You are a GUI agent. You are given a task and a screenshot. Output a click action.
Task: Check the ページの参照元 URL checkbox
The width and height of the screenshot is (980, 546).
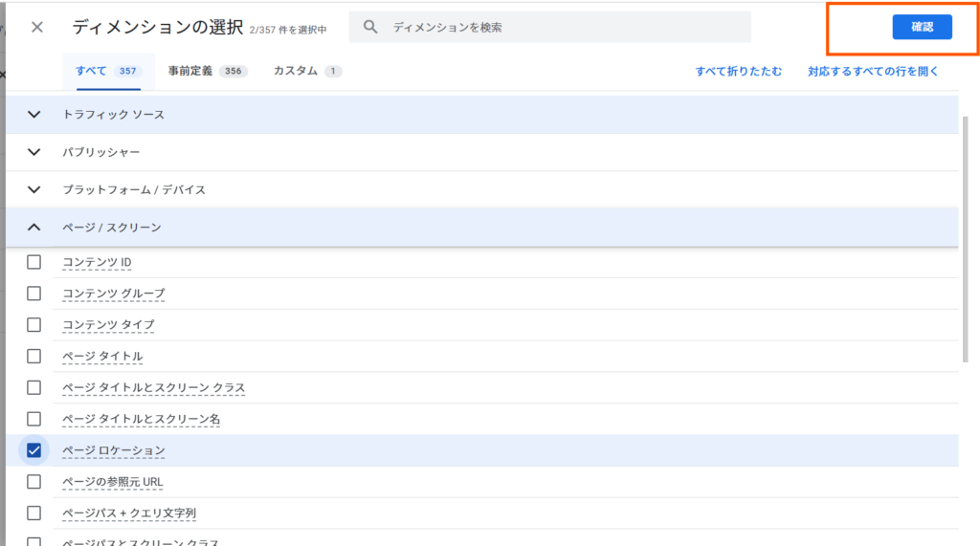34,481
